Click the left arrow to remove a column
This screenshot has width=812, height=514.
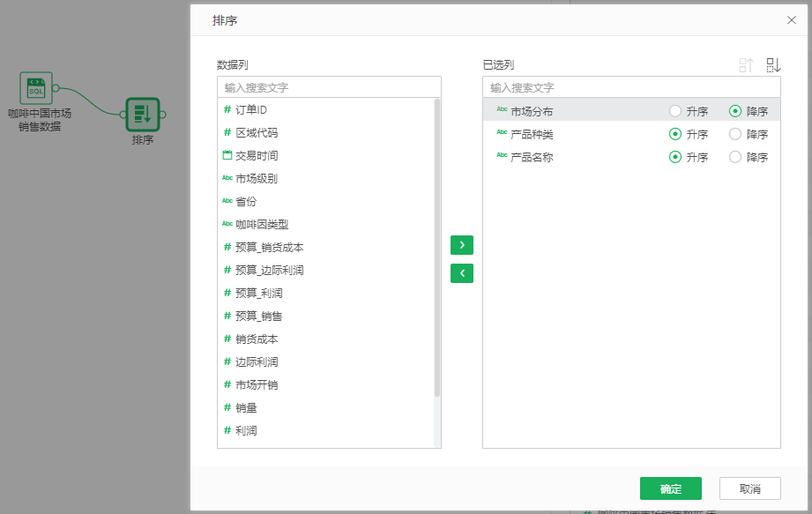coord(461,273)
